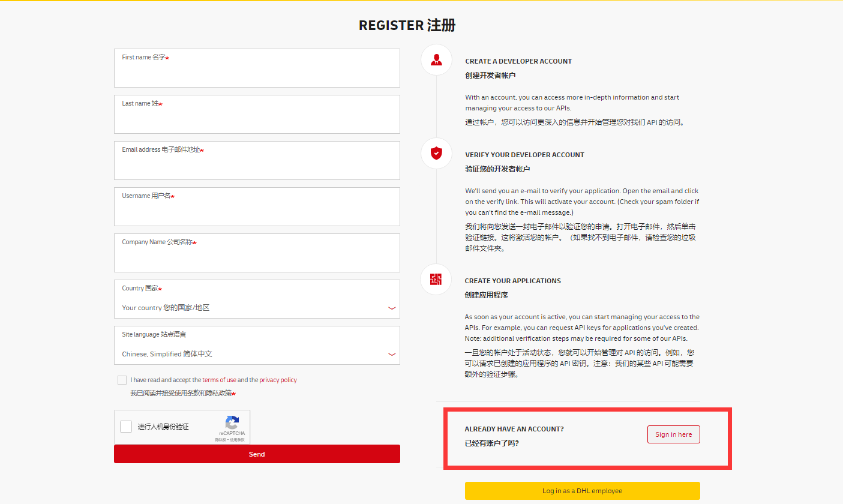Click the Create Your Applications circuit icon
The height and width of the screenshot is (504, 843).
[436, 279]
